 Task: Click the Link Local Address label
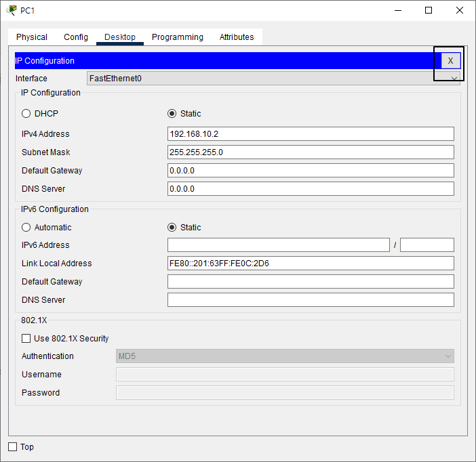tap(57, 264)
